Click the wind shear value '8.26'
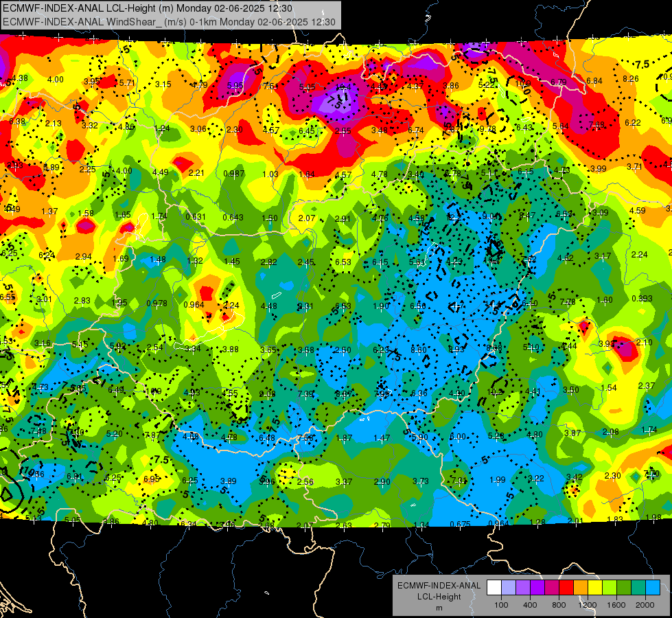The image size is (672, 618). [x=631, y=78]
